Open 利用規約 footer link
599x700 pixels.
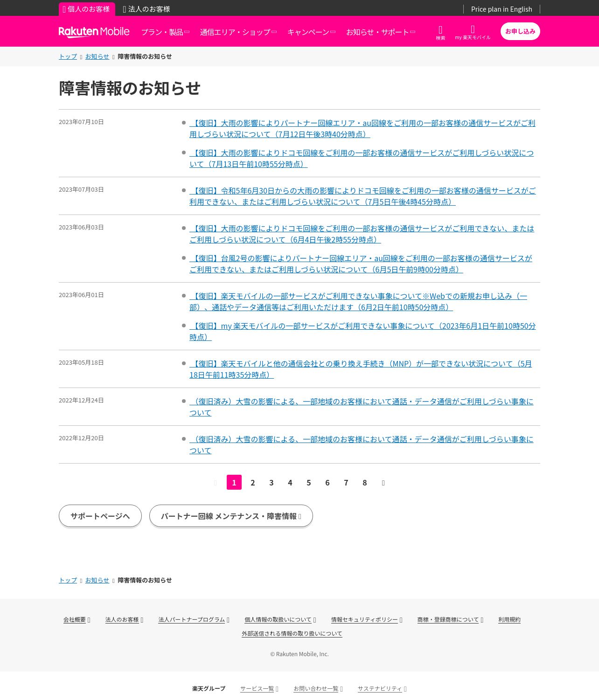click(509, 620)
